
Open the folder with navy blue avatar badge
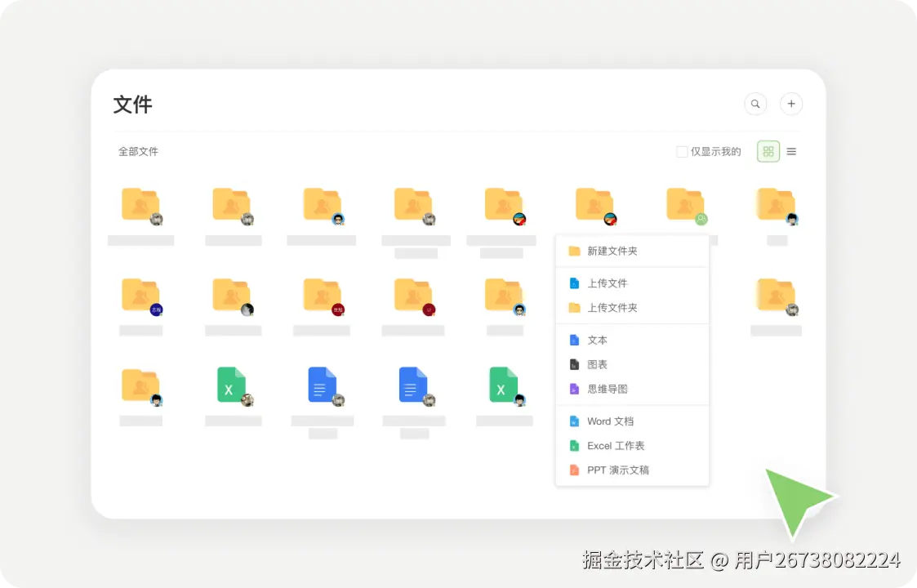click(x=141, y=296)
